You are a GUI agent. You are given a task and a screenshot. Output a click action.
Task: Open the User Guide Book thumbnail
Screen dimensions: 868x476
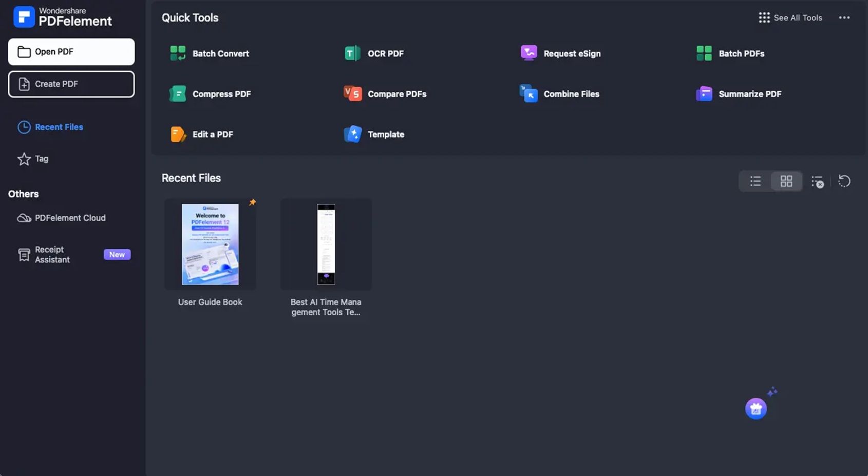point(210,244)
